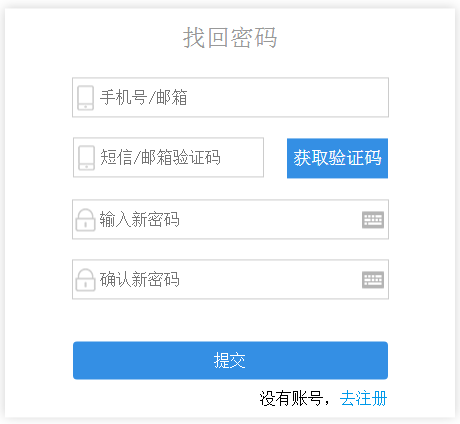Select the 短信/邮箱验证码 placeholder text
This screenshot has width=460, height=424.
(160, 157)
